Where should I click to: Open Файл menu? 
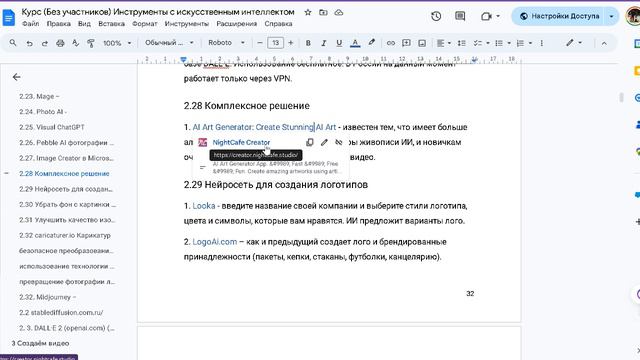pyautogui.click(x=31, y=24)
